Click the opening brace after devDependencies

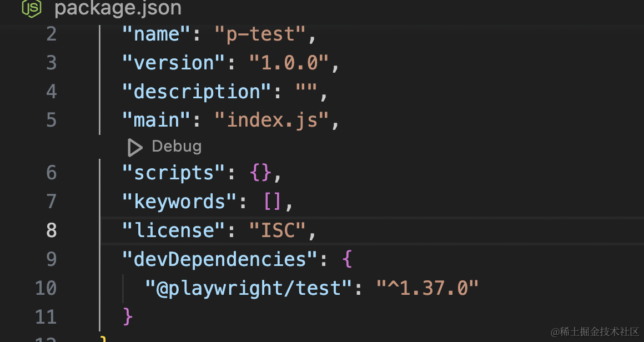click(x=347, y=259)
